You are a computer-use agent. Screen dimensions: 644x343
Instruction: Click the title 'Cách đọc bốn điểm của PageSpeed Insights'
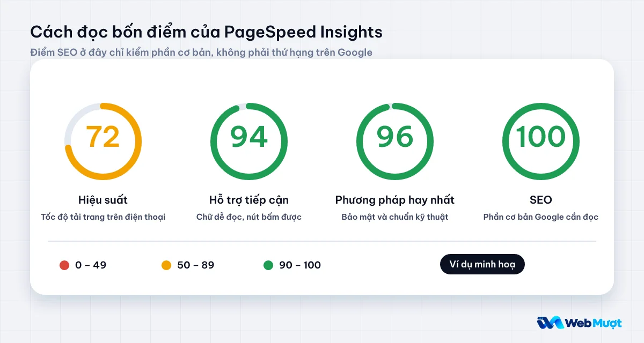[x=207, y=32]
